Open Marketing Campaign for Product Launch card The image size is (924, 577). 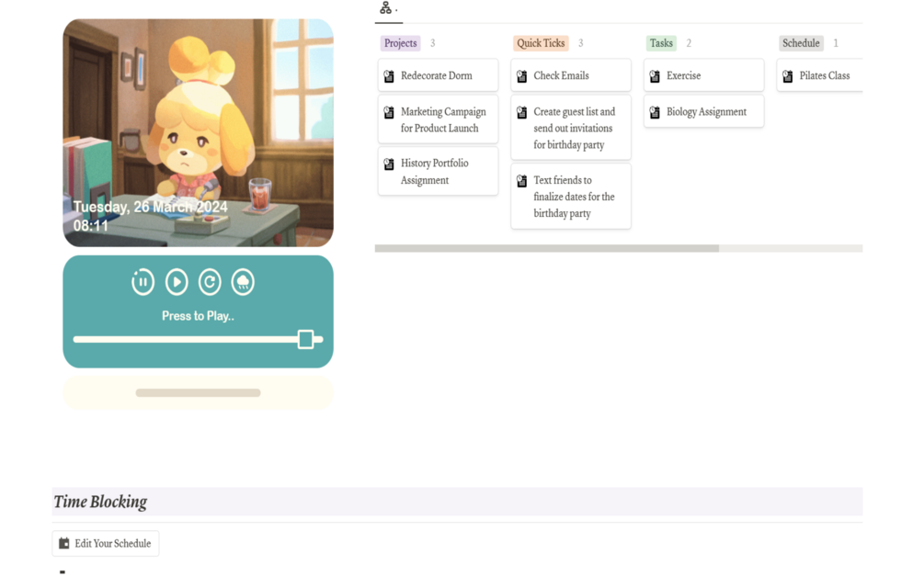click(x=438, y=119)
